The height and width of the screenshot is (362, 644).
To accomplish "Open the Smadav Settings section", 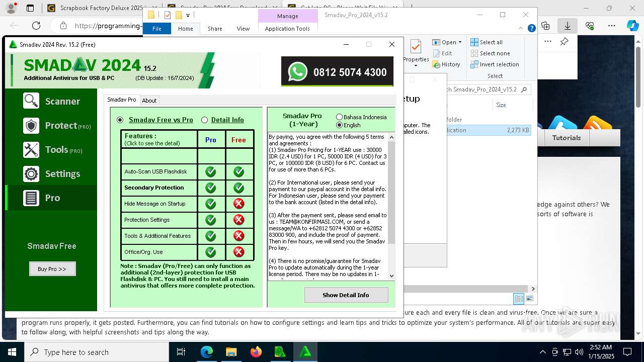I will click(51, 174).
